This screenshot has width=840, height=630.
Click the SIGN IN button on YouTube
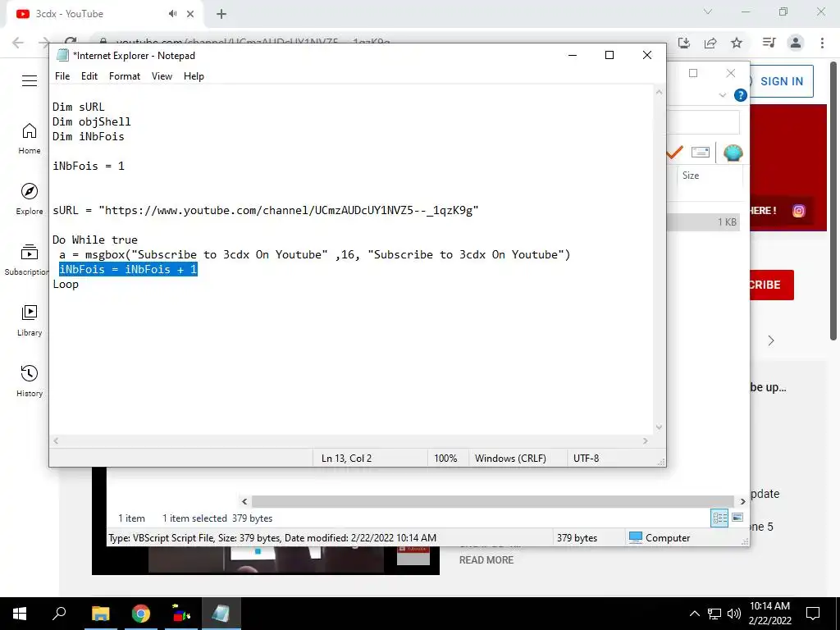click(x=782, y=81)
